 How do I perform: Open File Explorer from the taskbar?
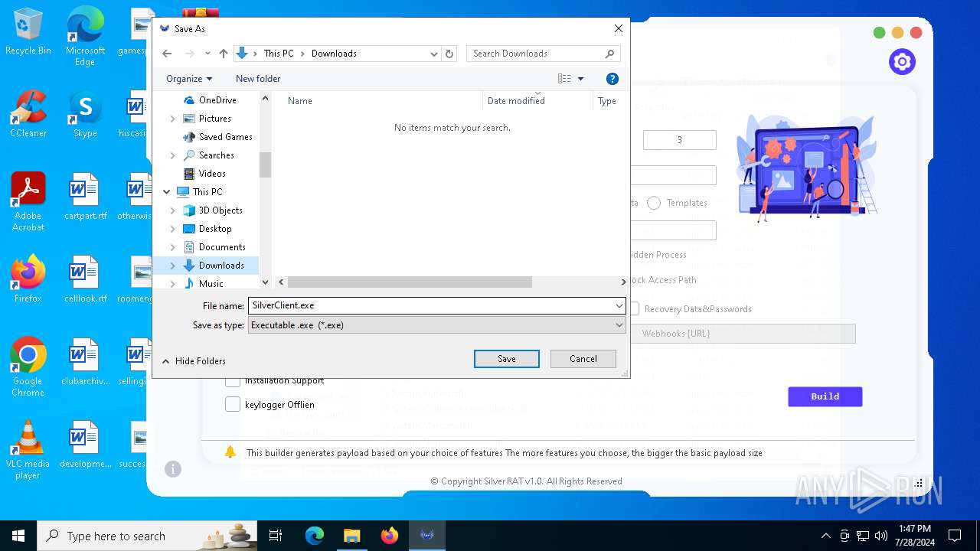click(351, 536)
